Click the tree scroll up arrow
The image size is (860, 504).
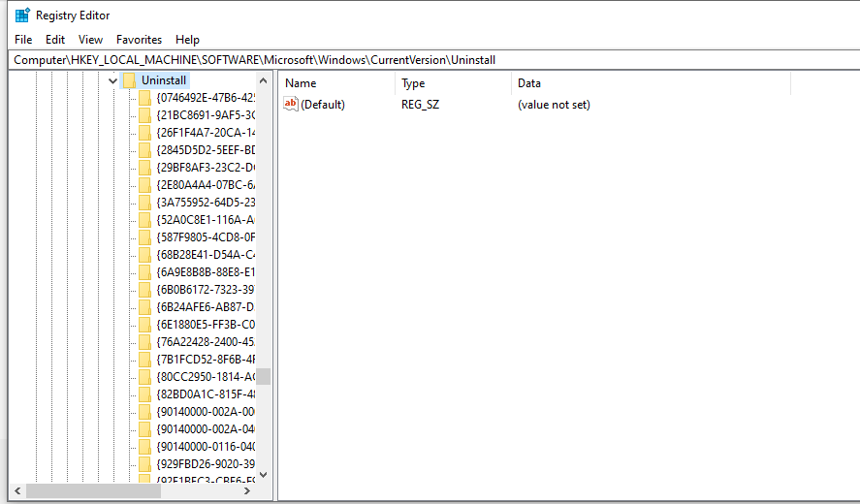pos(264,80)
